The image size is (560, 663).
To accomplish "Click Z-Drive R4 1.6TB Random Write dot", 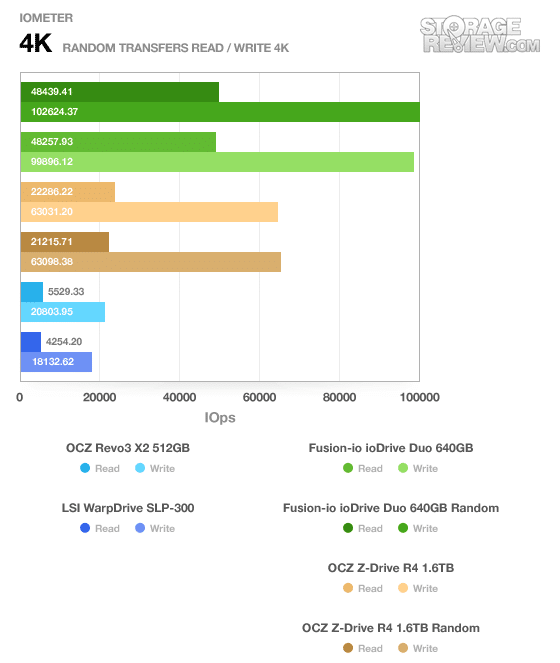I will 403,648.
